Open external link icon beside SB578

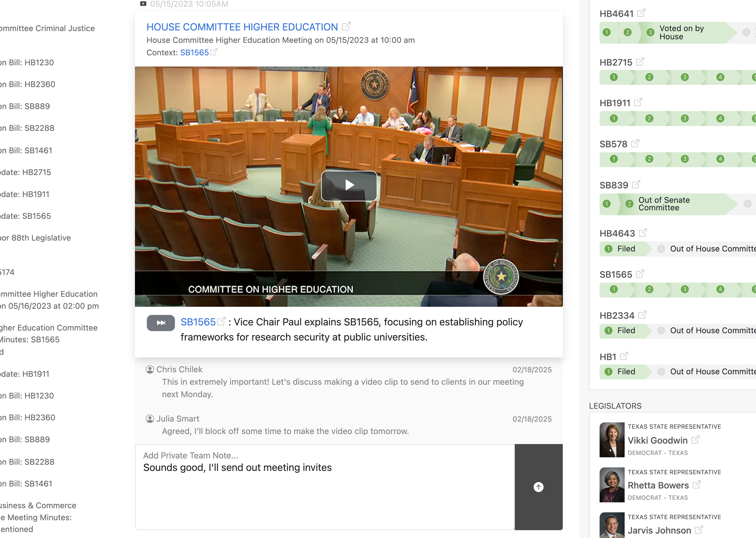pos(635,143)
